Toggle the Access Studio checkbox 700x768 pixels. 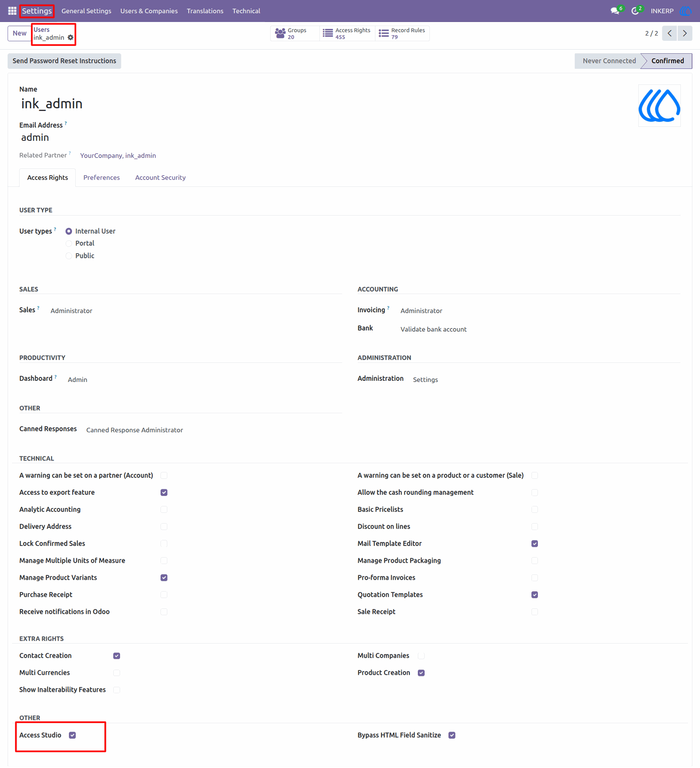tap(72, 735)
